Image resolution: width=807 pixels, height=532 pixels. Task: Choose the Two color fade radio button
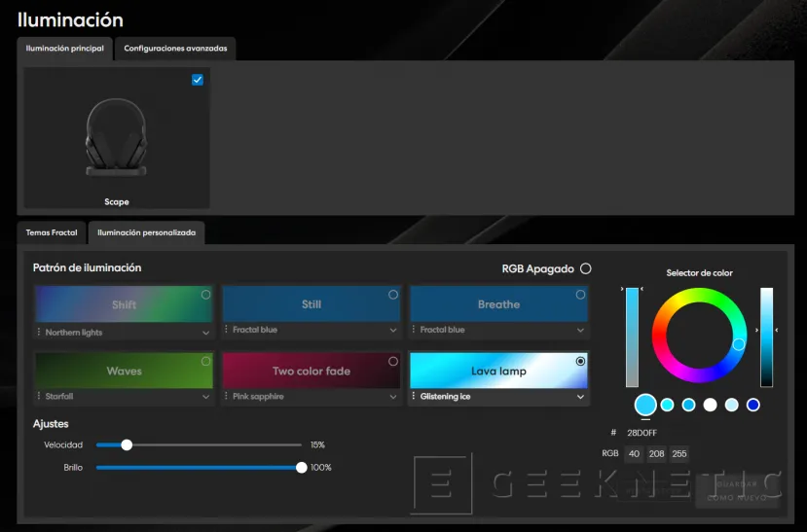[x=393, y=361]
